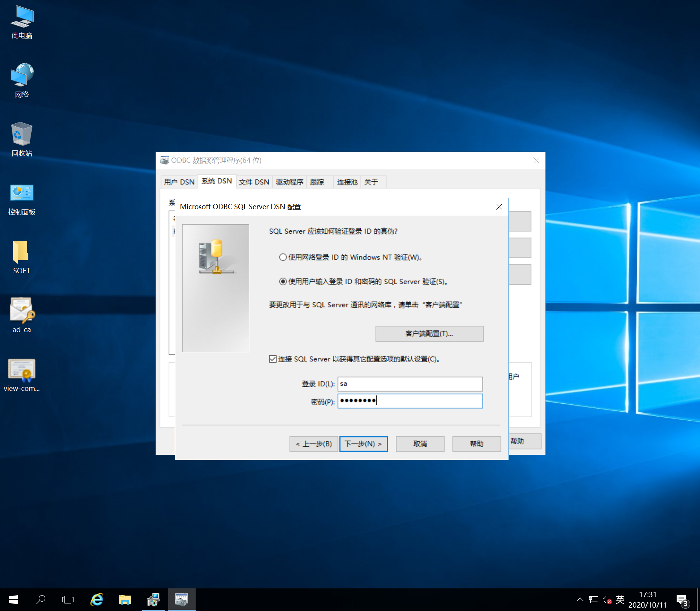Click the 英 input method indicator
Image resolution: width=700 pixels, height=611 pixels.
(620, 599)
